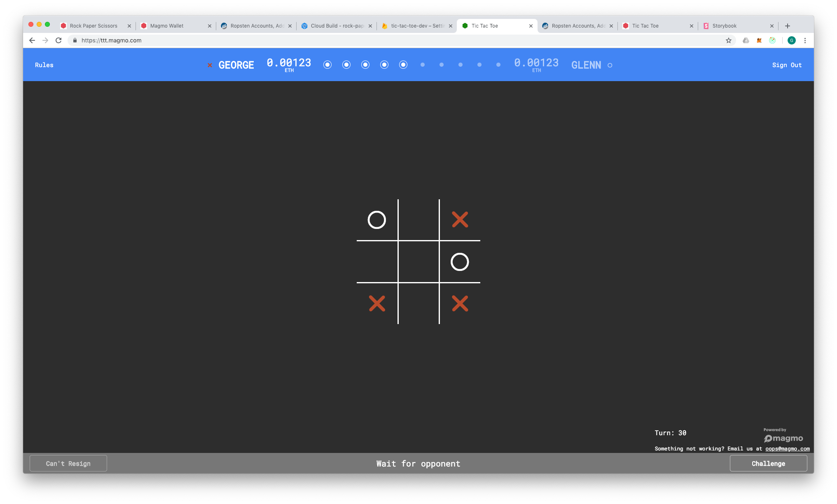This screenshot has height=504, width=837.
Task: Open the Chrome profile avatar G
Action: coord(791,40)
